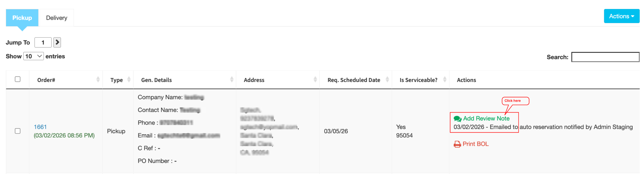
Task: Select the Pickup tab
Action: point(22,18)
